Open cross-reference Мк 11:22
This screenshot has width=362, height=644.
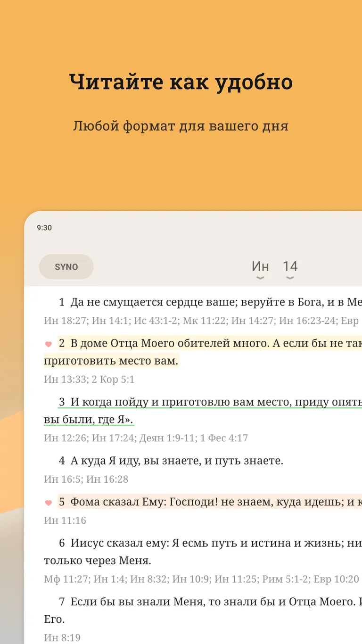204,321
